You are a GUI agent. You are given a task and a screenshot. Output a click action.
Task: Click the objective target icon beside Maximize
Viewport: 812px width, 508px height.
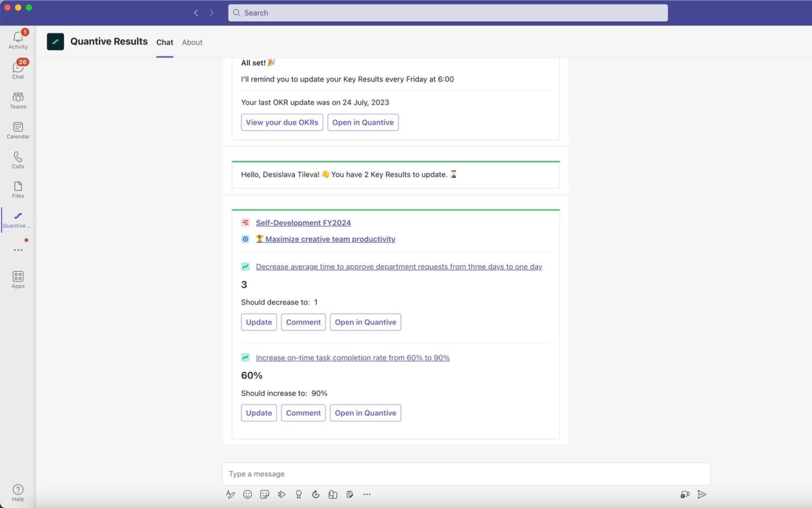pyautogui.click(x=246, y=239)
